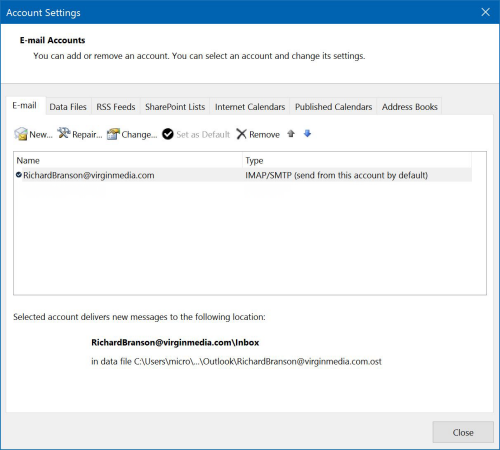
Task: Click the E-mail Accounts heading
Action: tap(52, 40)
